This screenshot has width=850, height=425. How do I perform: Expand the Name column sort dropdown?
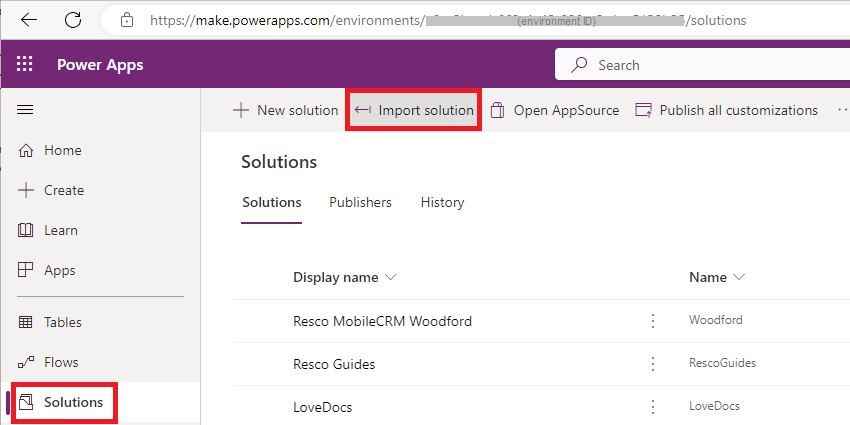click(x=739, y=277)
